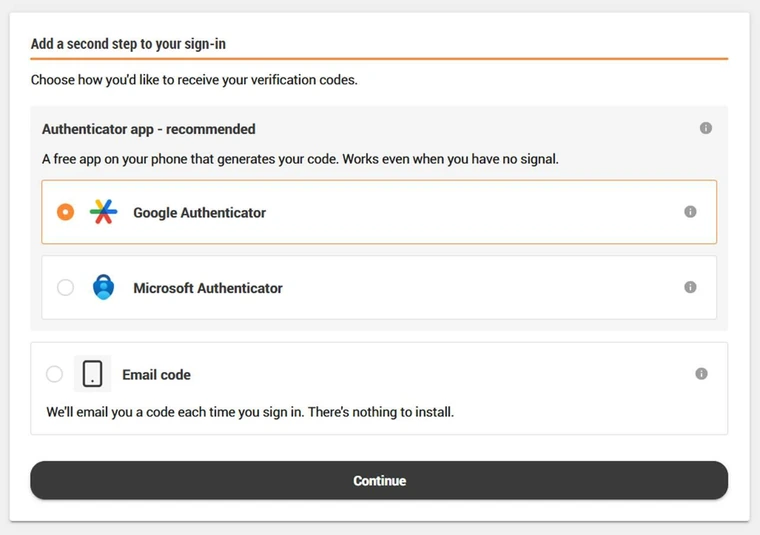The width and height of the screenshot is (760, 535).
Task: Select the Email code radio button
Action: [54, 374]
